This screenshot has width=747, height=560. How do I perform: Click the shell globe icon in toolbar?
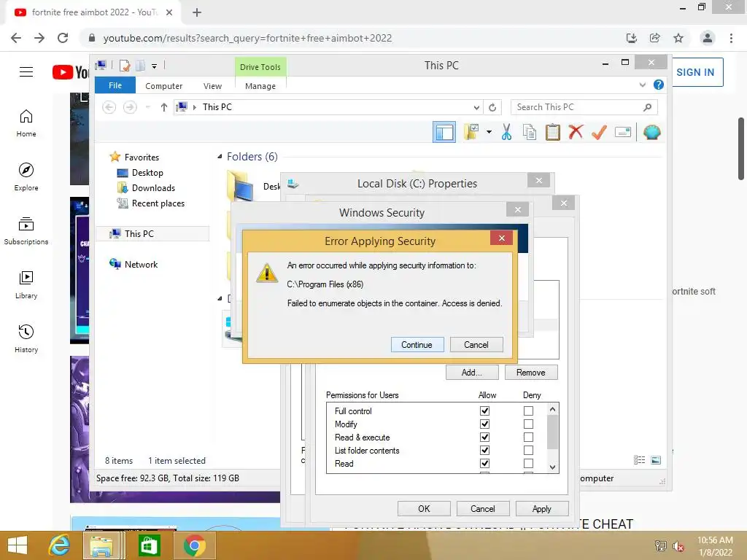click(x=651, y=132)
